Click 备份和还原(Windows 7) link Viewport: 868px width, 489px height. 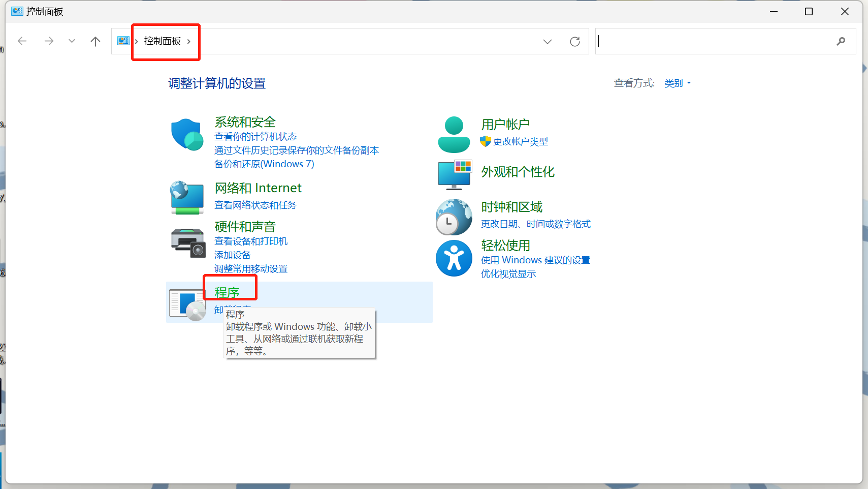(264, 164)
